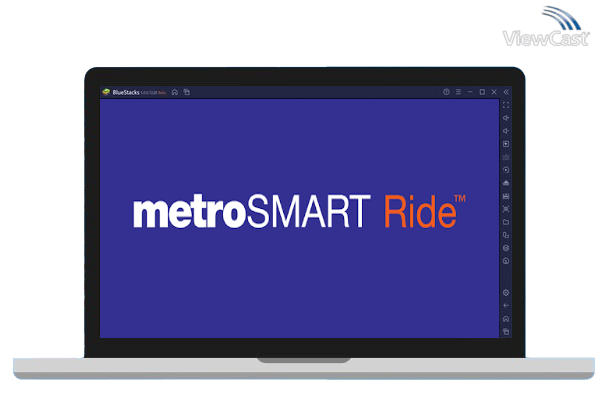Click the Install APK sidebar icon
The width and height of the screenshot is (602, 414).
point(506,183)
